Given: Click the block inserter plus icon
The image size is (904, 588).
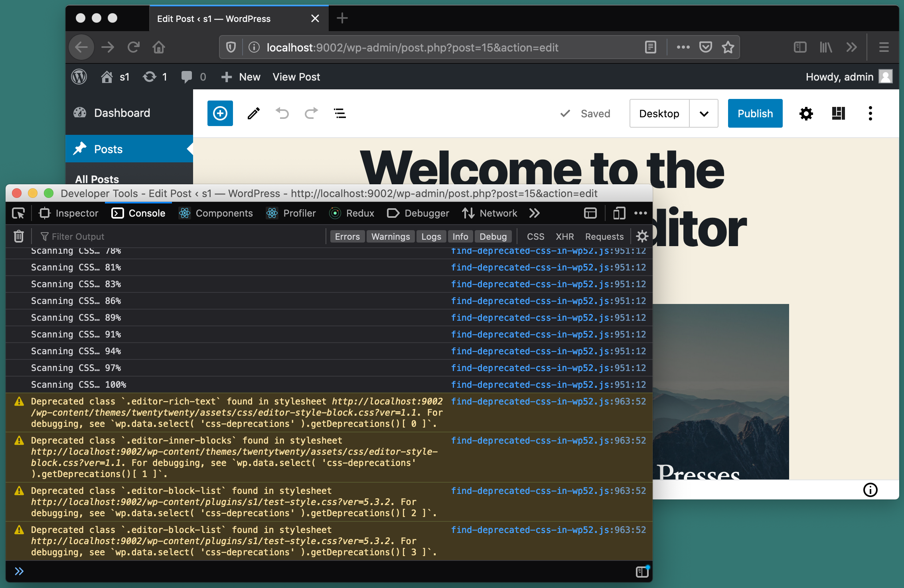Looking at the screenshot, I should [x=220, y=113].
